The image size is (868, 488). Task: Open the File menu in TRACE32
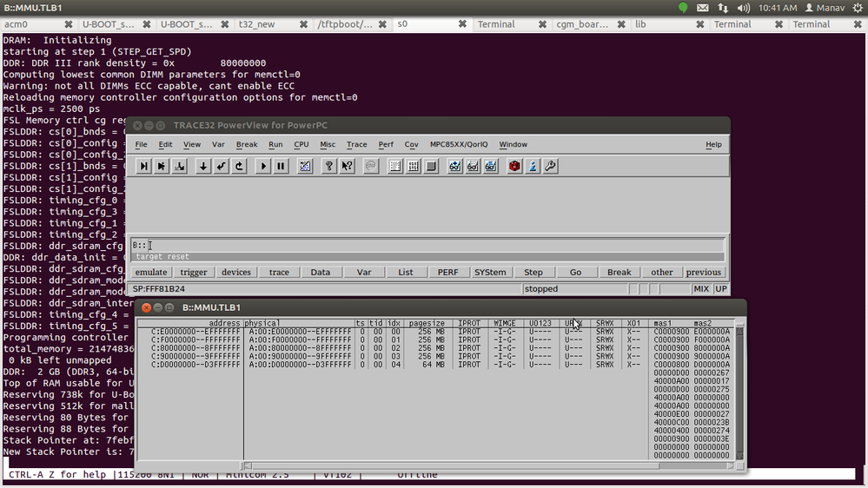pos(141,144)
